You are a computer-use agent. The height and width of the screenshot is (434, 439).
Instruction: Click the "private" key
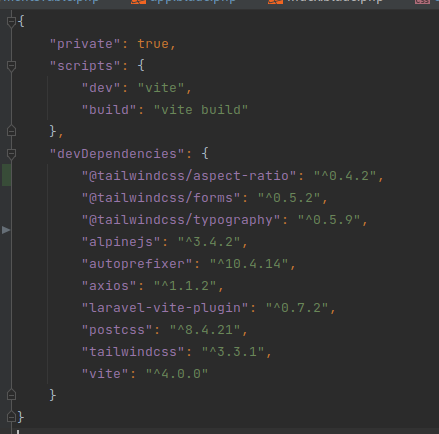coord(85,44)
